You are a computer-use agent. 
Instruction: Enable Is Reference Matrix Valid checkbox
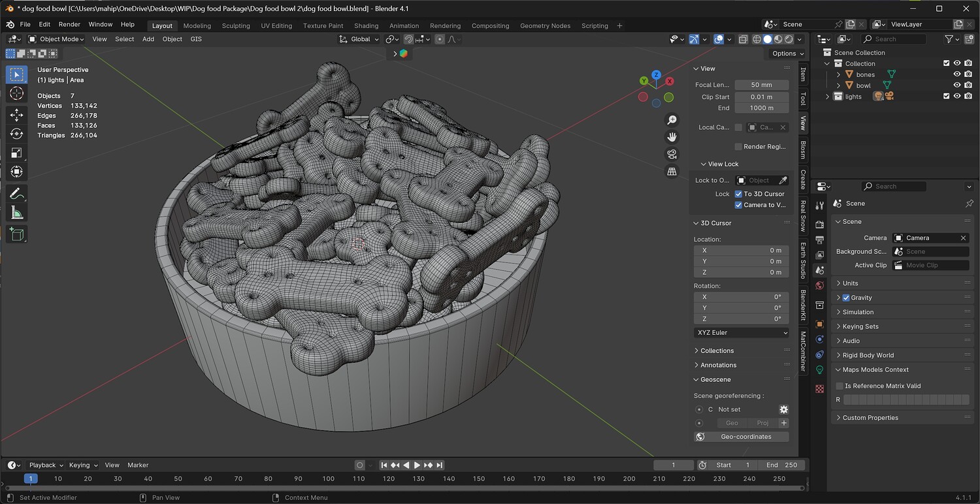click(840, 386)
